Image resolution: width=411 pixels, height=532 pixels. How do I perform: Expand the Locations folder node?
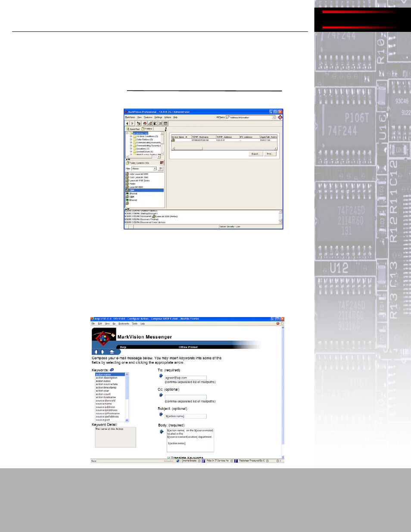click(131, 149)
